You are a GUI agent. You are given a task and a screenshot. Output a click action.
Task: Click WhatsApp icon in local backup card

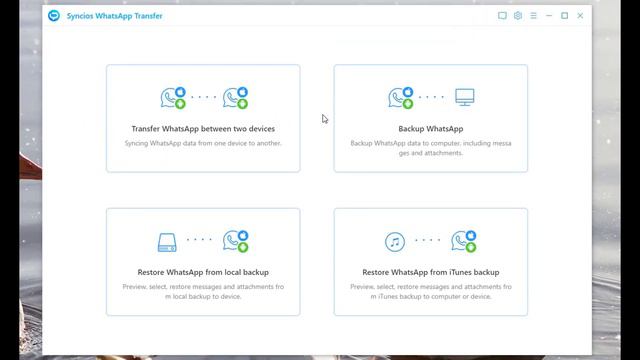(x=236, y=241)
